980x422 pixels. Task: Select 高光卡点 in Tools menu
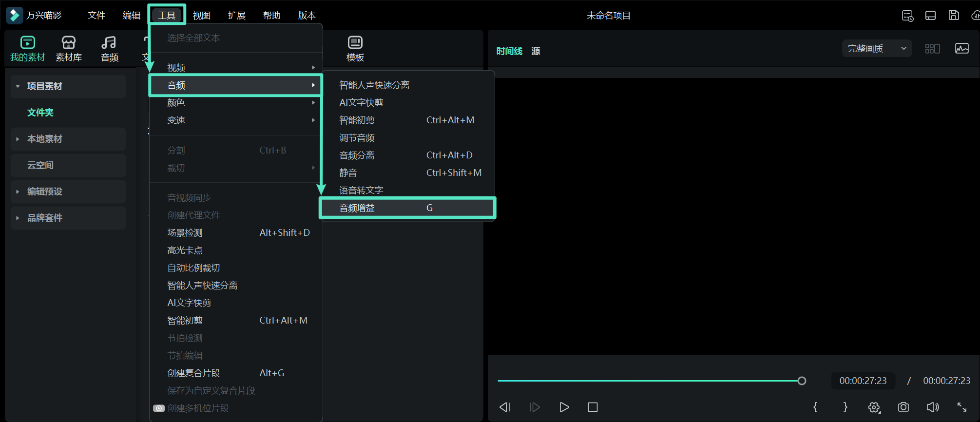(236, 250)
